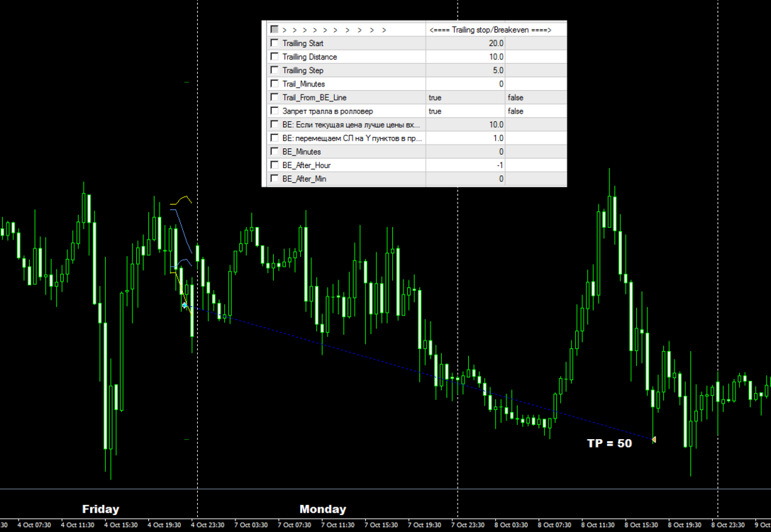Select the Trail_Minutes value 0
The image size is (771, 532).
(501, 84)
